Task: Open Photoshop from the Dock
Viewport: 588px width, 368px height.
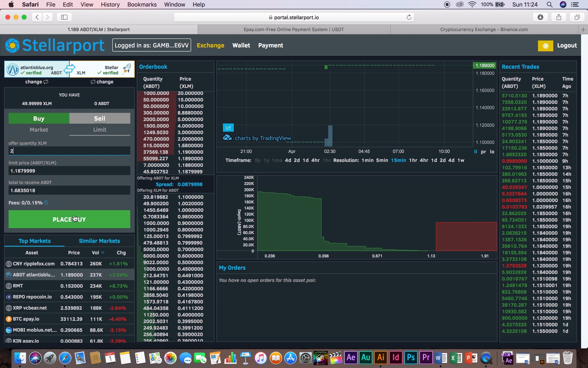Action: coord(411,357)
